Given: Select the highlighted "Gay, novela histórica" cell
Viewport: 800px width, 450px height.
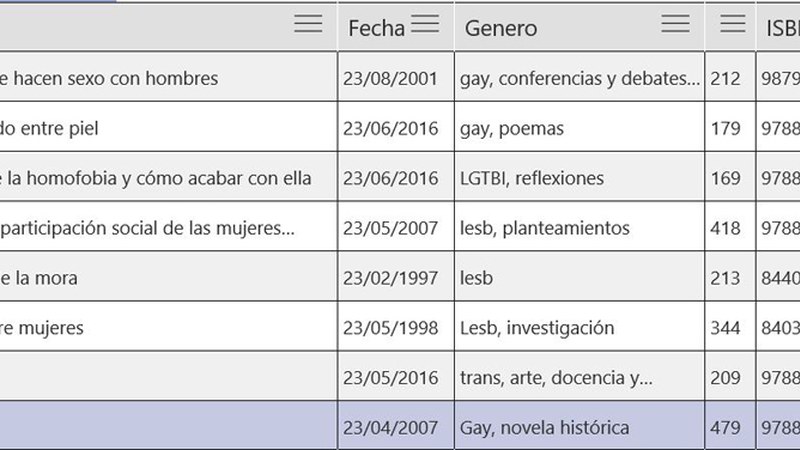Looking at the screenshot, I should click(x=545, y=428).
